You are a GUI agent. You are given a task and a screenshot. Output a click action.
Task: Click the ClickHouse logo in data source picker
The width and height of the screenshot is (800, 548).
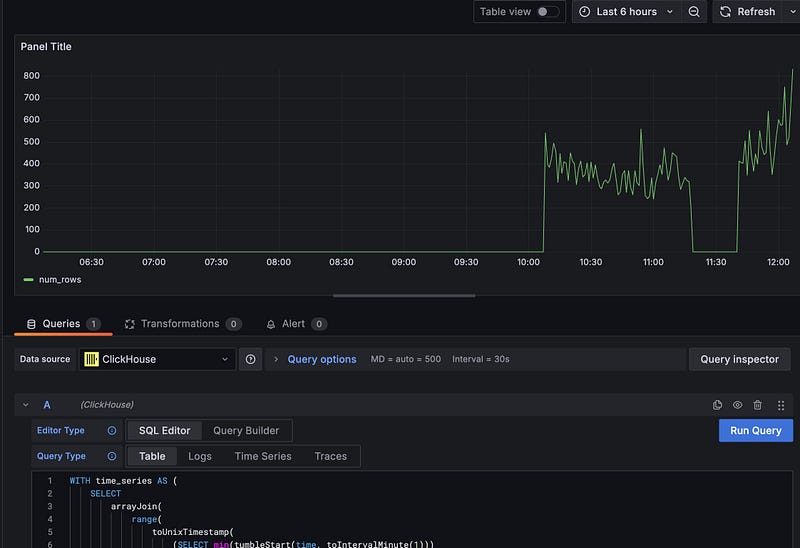pyautogui.click(x=91, y=359)
